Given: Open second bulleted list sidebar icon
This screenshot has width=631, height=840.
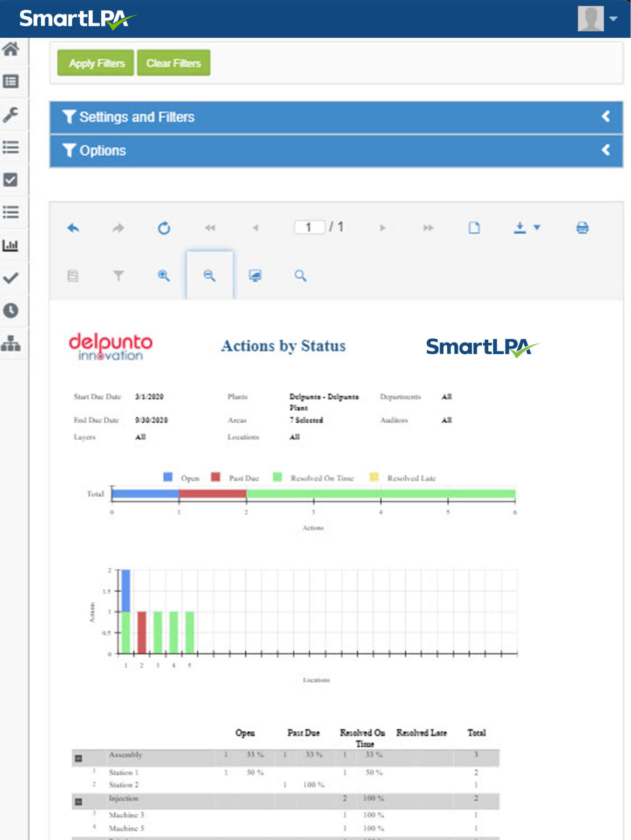Looking at the screenshot, I should (11, 212).
